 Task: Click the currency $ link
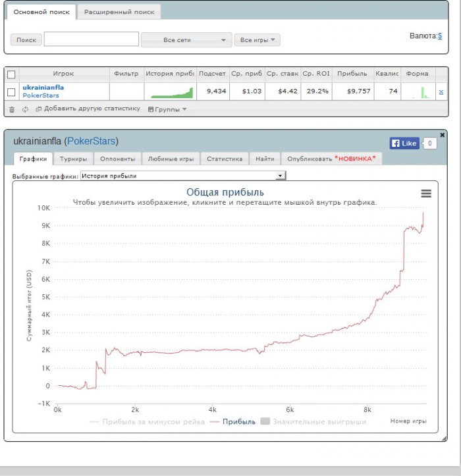click(440, 36)
